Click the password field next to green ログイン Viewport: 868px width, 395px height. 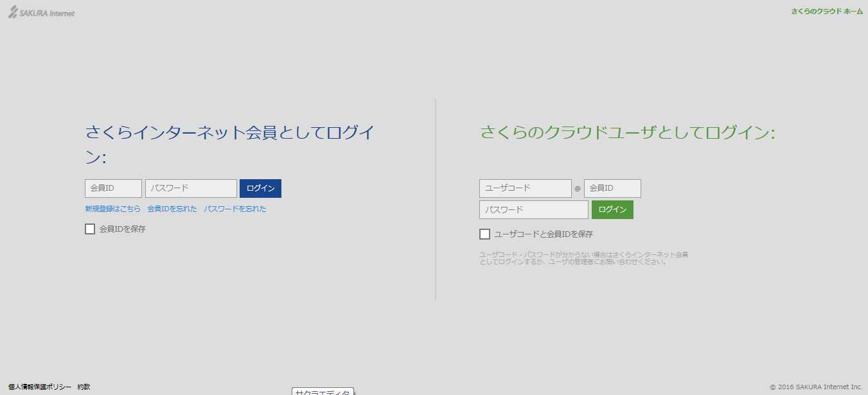point(534,209)
